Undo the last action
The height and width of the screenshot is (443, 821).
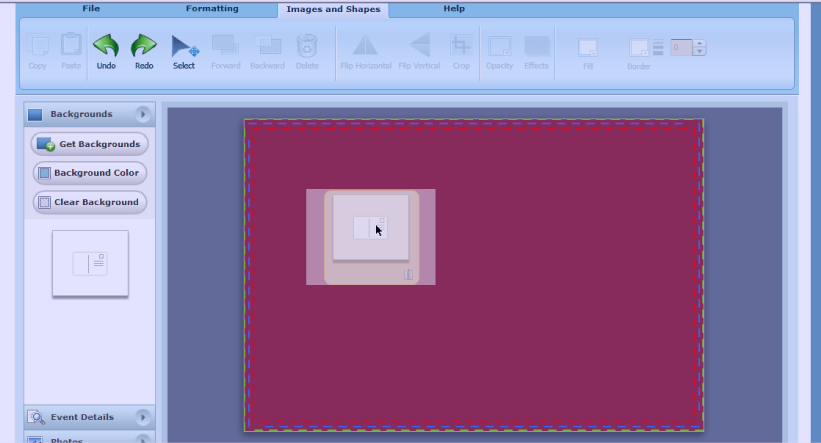[x=106, y=52]
